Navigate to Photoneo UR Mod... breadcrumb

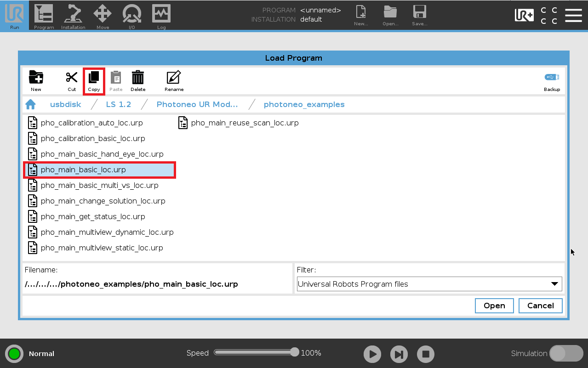coord(197,104)
